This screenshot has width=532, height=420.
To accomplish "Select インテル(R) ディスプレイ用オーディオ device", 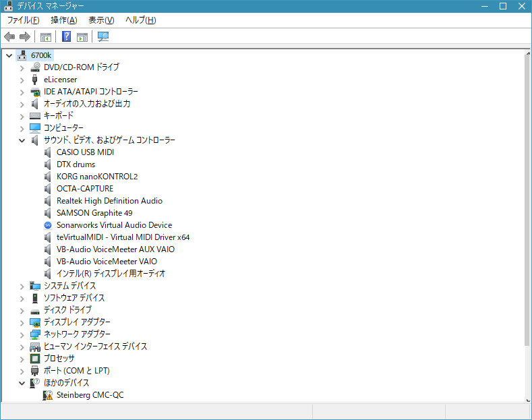I will [x=111, y=274].
